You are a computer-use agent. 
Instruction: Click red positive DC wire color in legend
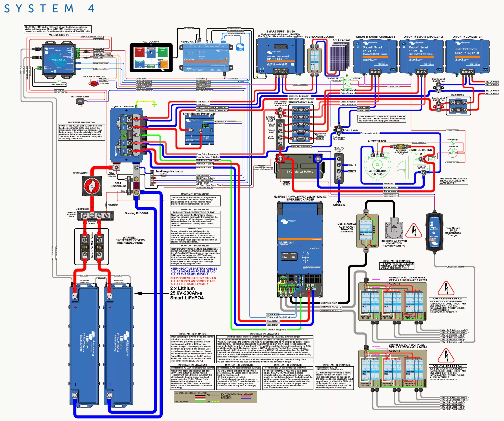(246, 396)
